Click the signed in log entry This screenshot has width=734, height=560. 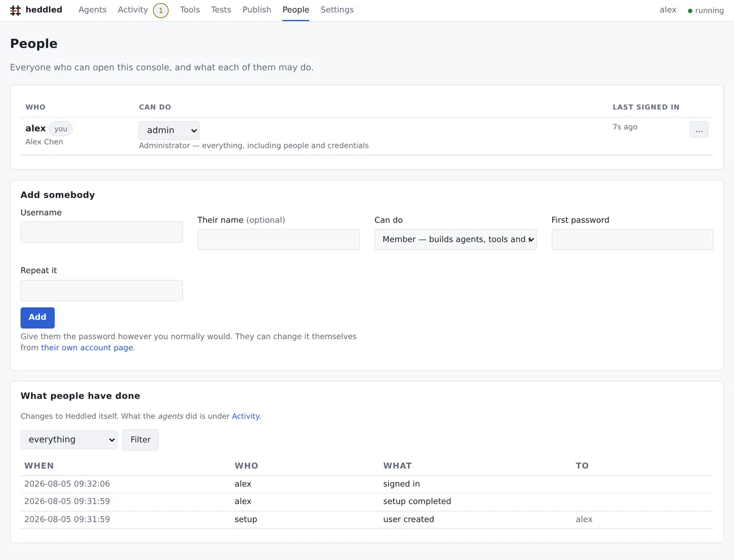tap(402, 484)
